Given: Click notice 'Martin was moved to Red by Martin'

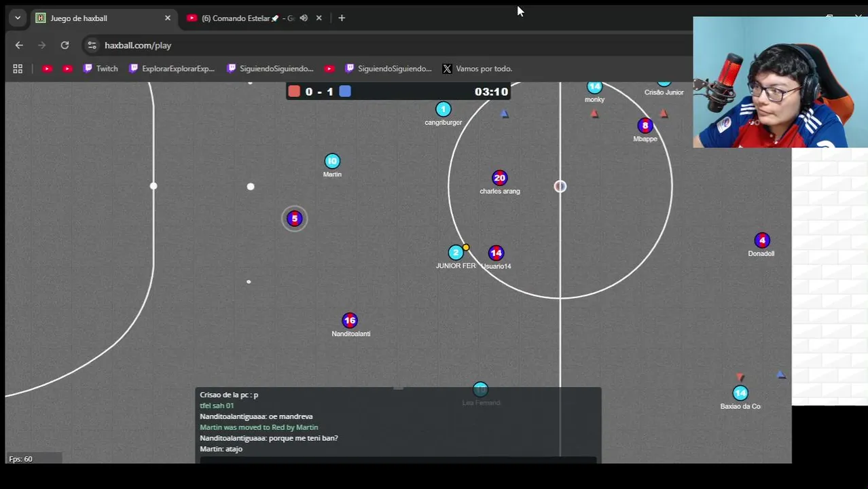Looking at the screenshot, I should click(259, 427).
